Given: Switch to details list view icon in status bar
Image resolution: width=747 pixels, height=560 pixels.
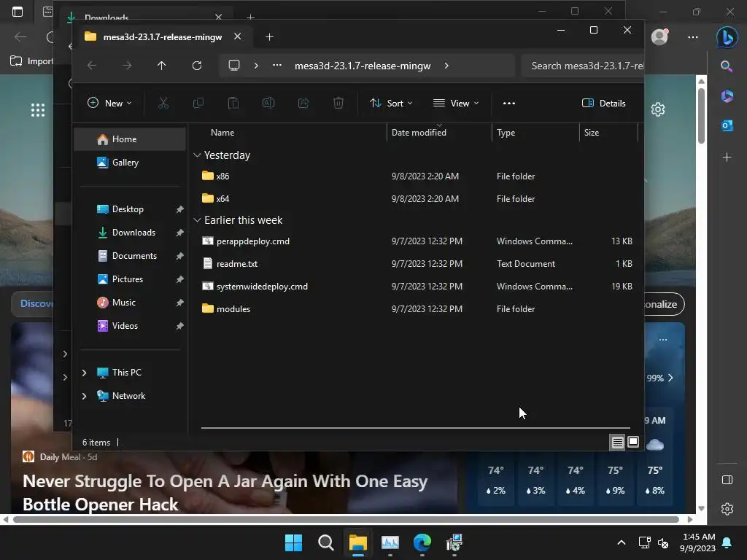Looking at the screenshot, I should 617,443.
